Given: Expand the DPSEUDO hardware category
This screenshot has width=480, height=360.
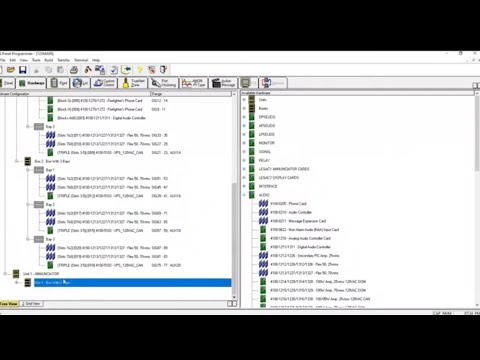Looking at the screenshot, I should [244, 117].
